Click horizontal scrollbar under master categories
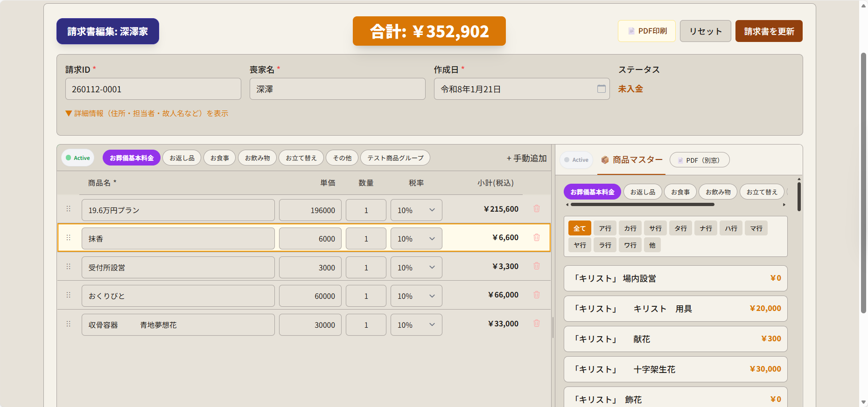868x407 pixels. click(x=642, y=205)
